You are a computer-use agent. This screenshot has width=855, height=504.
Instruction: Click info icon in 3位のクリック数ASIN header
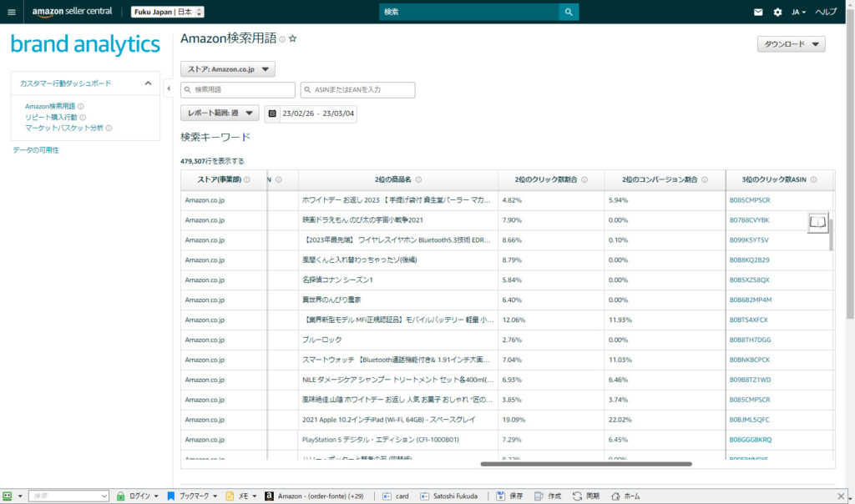point(813,179)
